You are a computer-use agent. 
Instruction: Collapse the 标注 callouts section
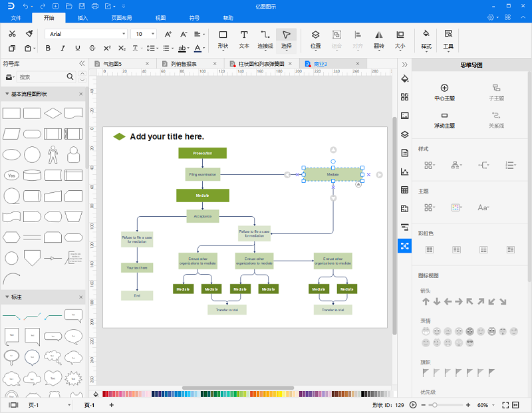pos(7,297)
